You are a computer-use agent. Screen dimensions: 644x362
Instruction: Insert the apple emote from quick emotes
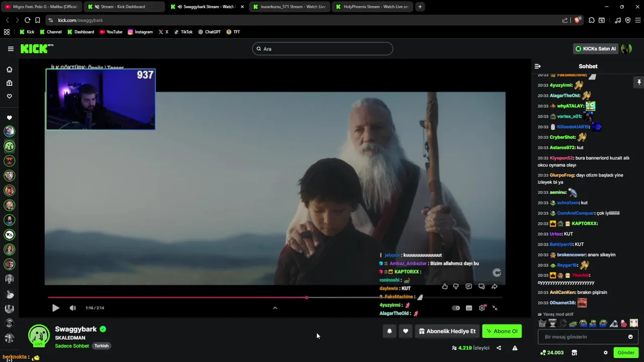[624, 323]
